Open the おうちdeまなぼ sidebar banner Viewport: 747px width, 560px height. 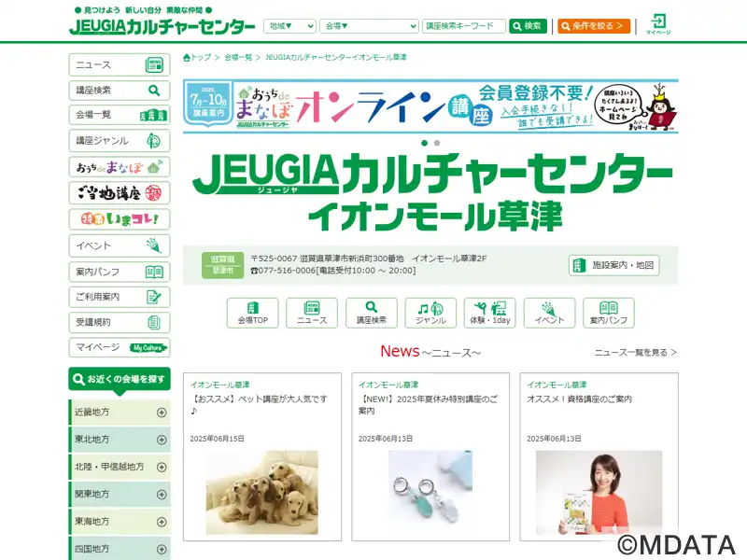coord(120,167)
